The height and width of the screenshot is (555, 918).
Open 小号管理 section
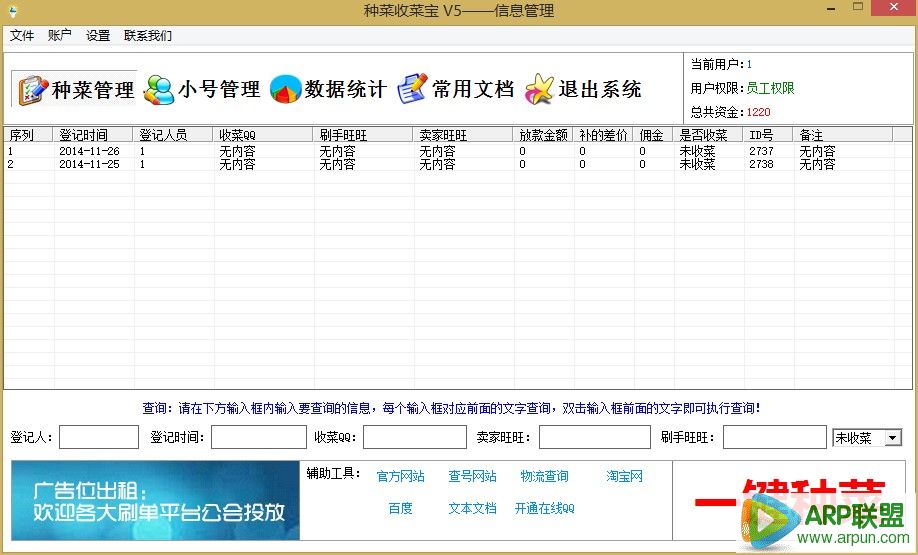pyautogui.click(x=202, y=89)
